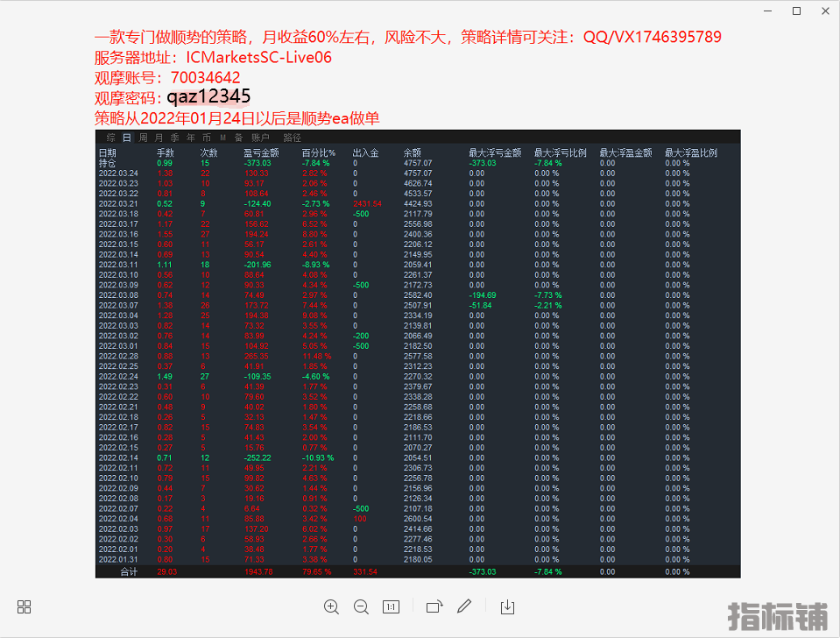
Task: Click the 指标铺 watermark logo
Action: coord(778,615)
